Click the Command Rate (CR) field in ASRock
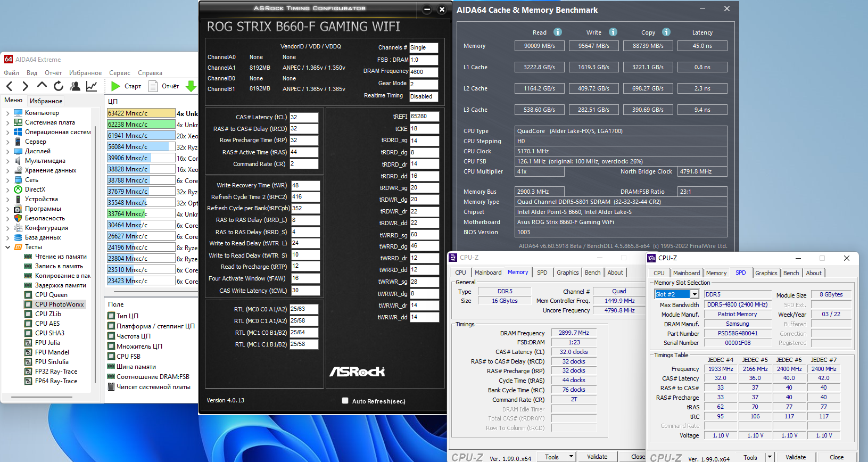Screen dimensions: 868x462 coord(304,164)
